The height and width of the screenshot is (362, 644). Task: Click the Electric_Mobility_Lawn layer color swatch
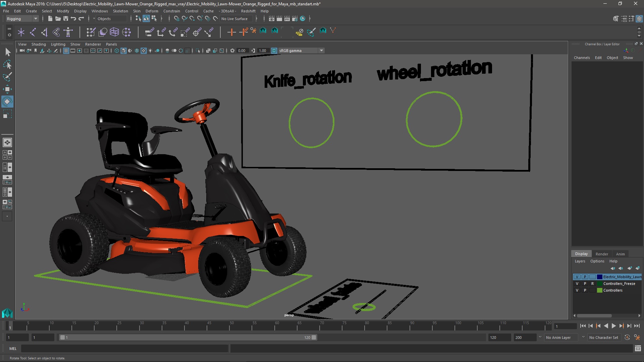coord(600,277)
